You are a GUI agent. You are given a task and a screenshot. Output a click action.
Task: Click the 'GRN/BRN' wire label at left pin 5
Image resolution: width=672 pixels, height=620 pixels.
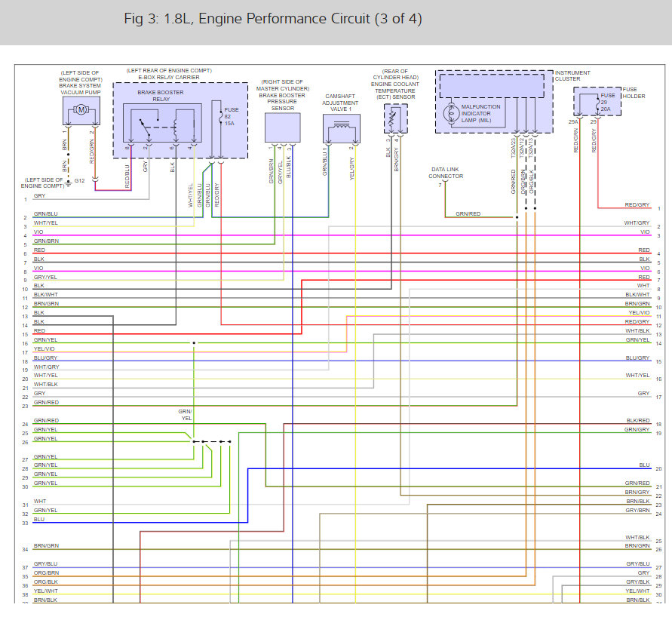(46, 241)
